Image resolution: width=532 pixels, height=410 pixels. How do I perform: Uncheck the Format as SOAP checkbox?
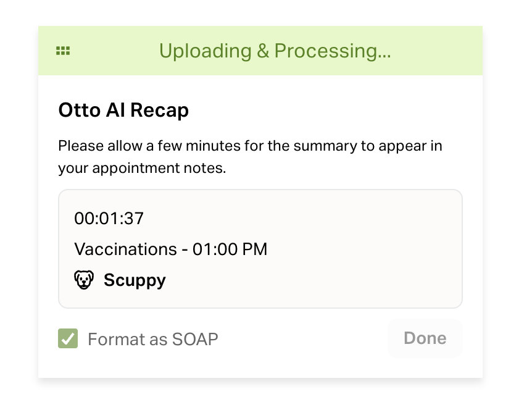pos(68,338)
